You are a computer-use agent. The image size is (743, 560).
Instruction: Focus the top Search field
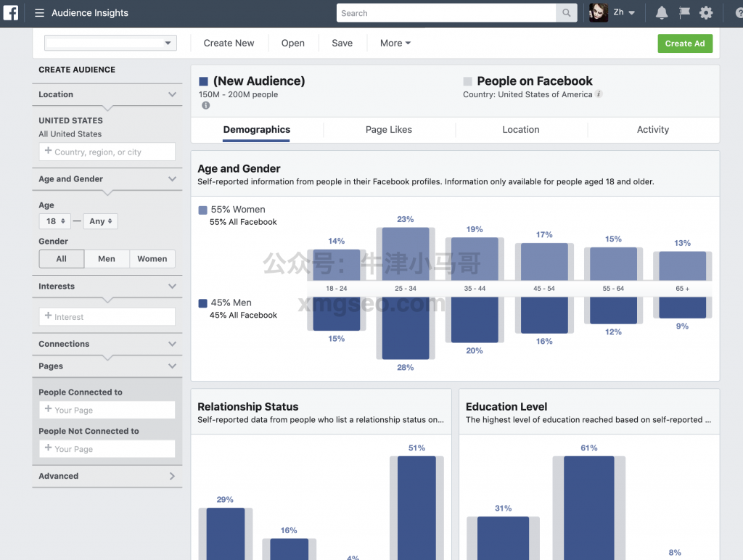tap(446, 13)
